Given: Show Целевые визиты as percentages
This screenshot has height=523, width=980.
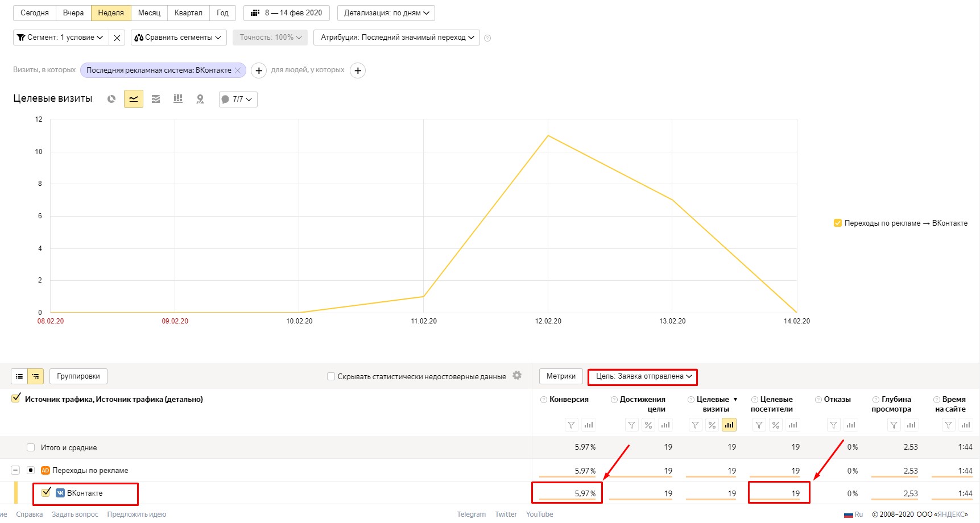Looking at the screenshot, I should 712,425.
